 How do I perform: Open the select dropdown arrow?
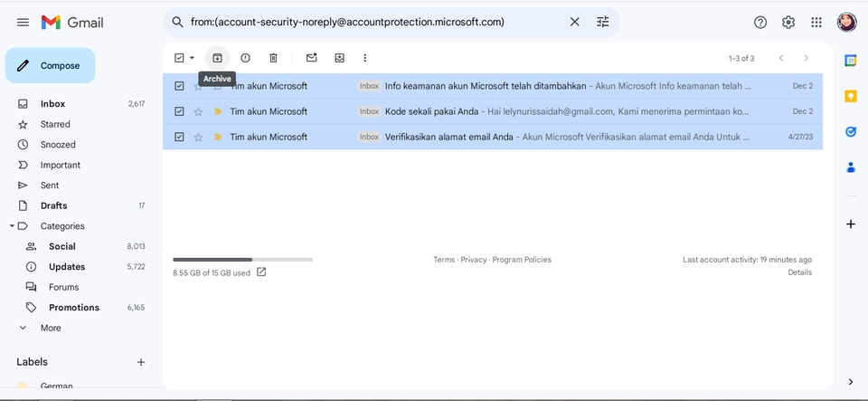(x=192, y=58)
